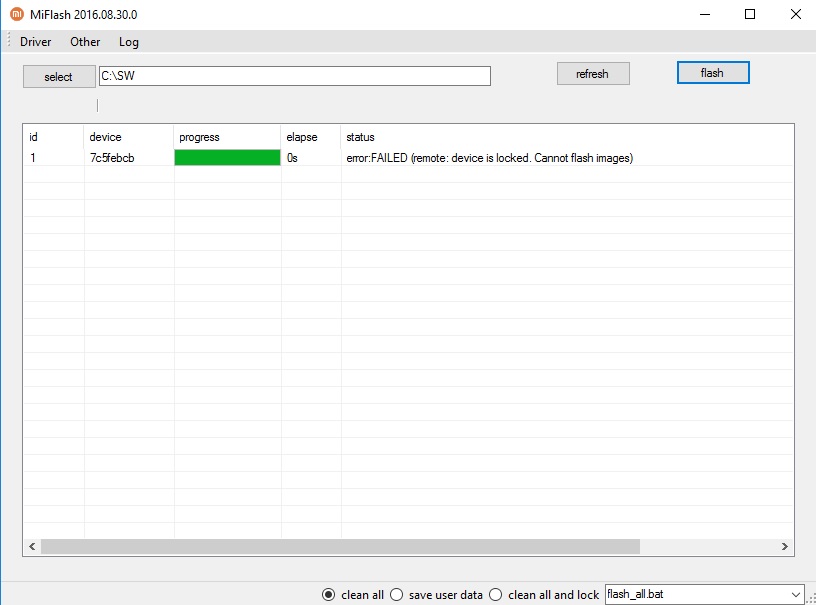Expand the flash_all.bat script dropdown
Viewport: 816px width, 605px height.
(795, 594)
